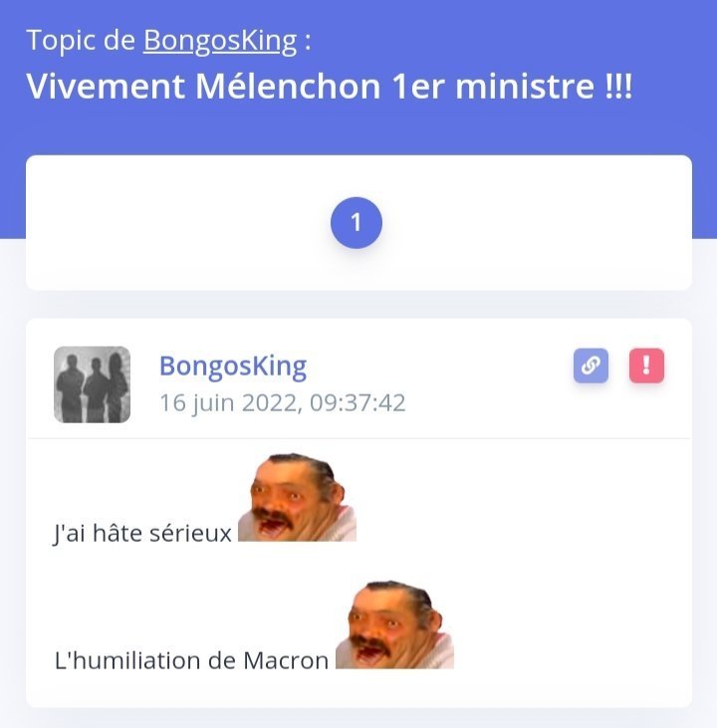Click the topic title "Vivement Mélenchon 1er ministre !!!"
The width and height of the screenshot is (717, 728).
[x=330, y=87]
